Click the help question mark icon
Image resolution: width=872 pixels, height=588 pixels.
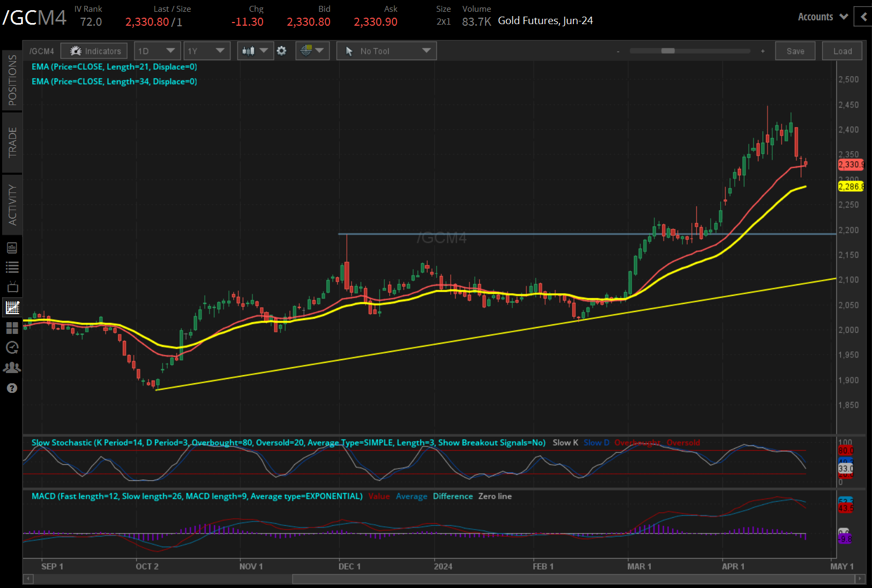[x=12, y=388]
